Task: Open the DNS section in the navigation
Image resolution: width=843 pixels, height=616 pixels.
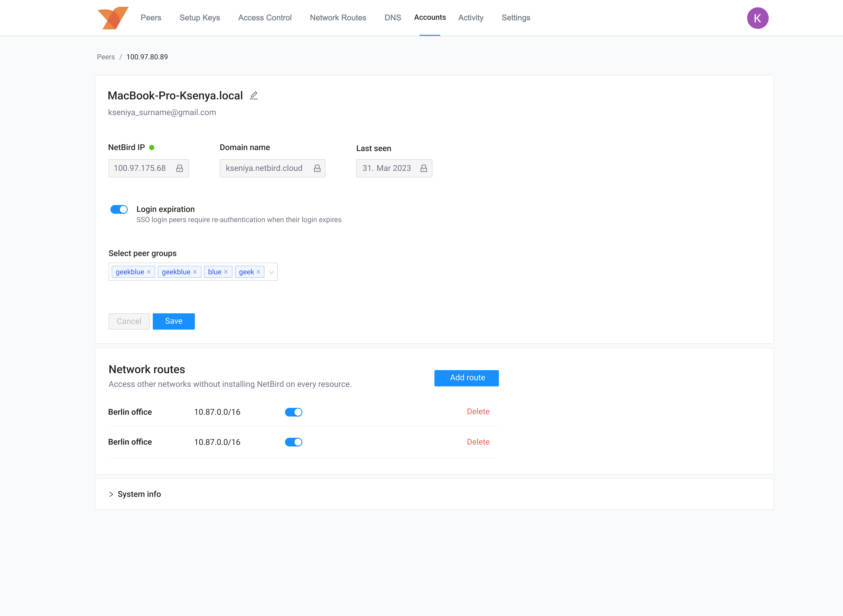Action: tap(393, 17)
